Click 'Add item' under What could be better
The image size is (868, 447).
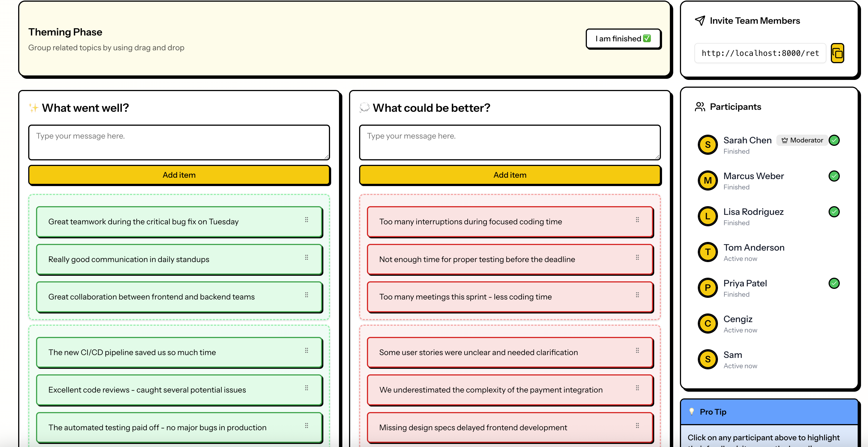tap(509, 175)
